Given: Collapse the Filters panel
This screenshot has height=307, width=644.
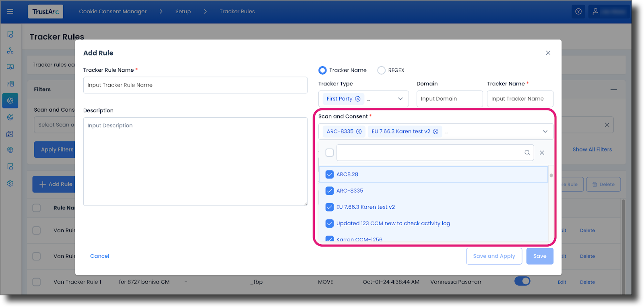Looking at the screenshot, I should [x=614, y=89].
